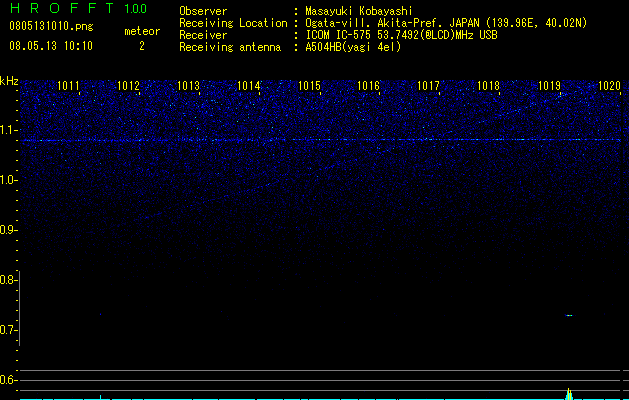The height and width of the screenshot is (400, 629).
Task: Click the 1013 time marker
Action: pos(188,86)
